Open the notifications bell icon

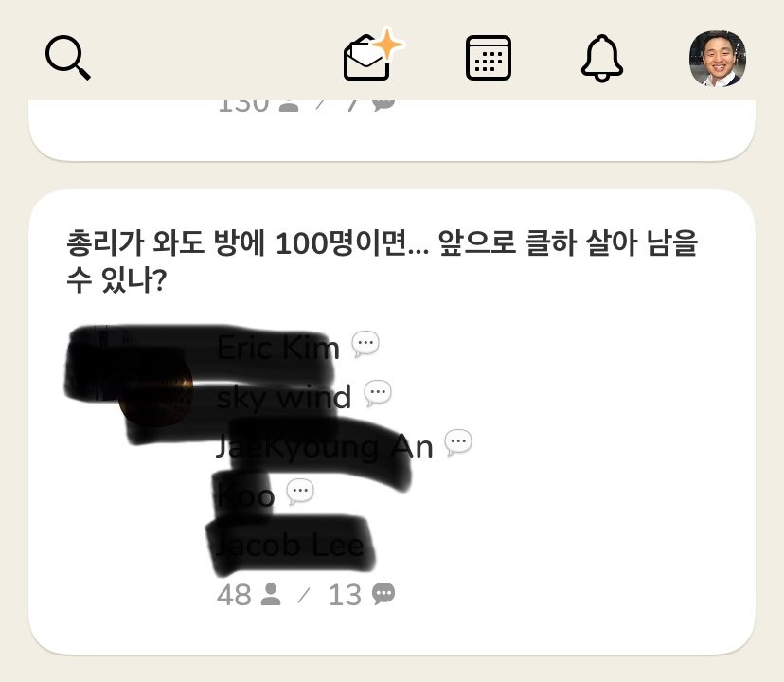pyautogui.click(x=602, y=58)
